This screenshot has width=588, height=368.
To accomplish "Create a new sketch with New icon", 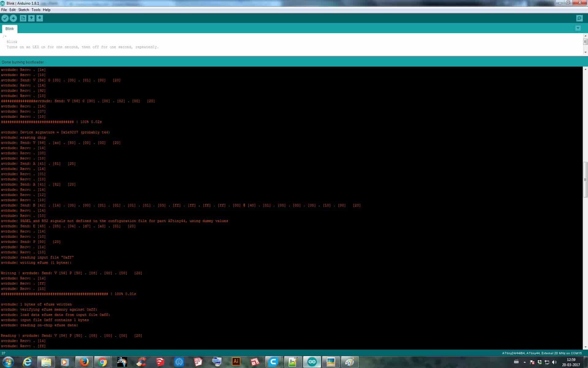I will point(23,18).
